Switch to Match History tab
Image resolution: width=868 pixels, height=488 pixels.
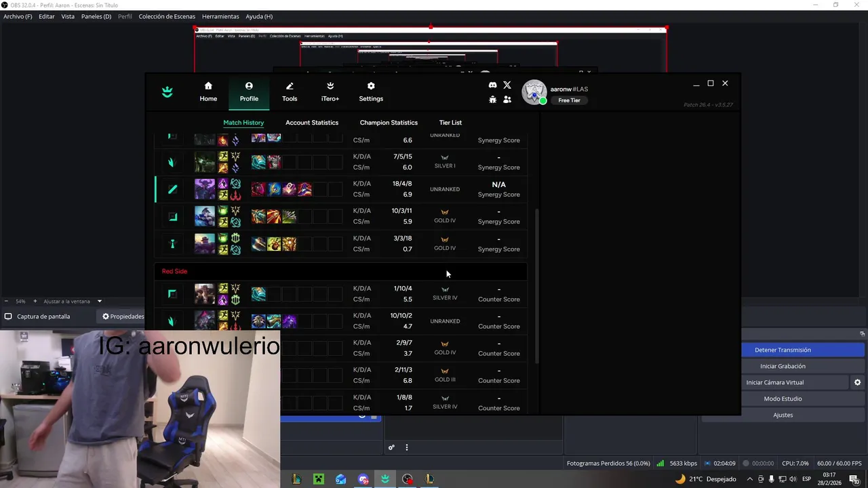click(x=243, y=123)
